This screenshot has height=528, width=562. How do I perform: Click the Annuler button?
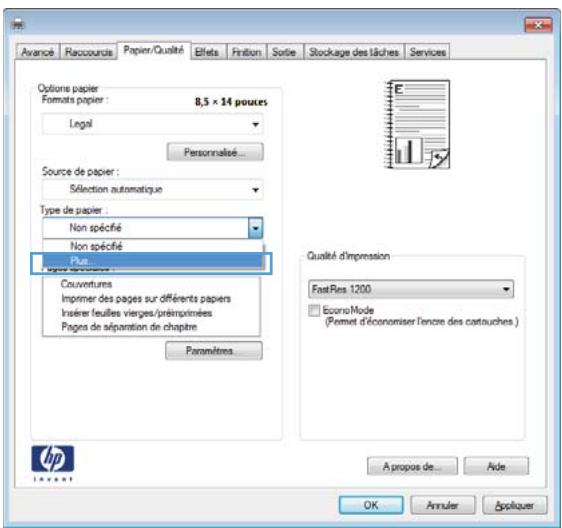click(443, 505)
